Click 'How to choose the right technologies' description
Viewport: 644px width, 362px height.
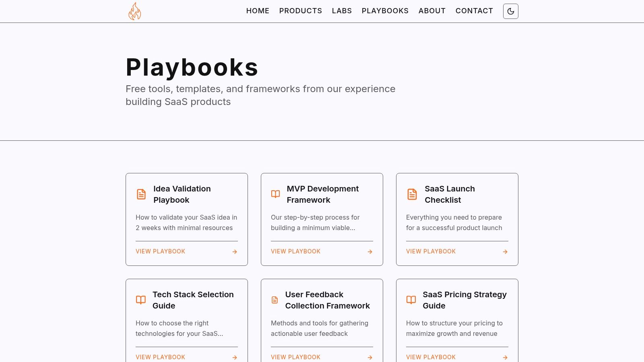[179, 328]
